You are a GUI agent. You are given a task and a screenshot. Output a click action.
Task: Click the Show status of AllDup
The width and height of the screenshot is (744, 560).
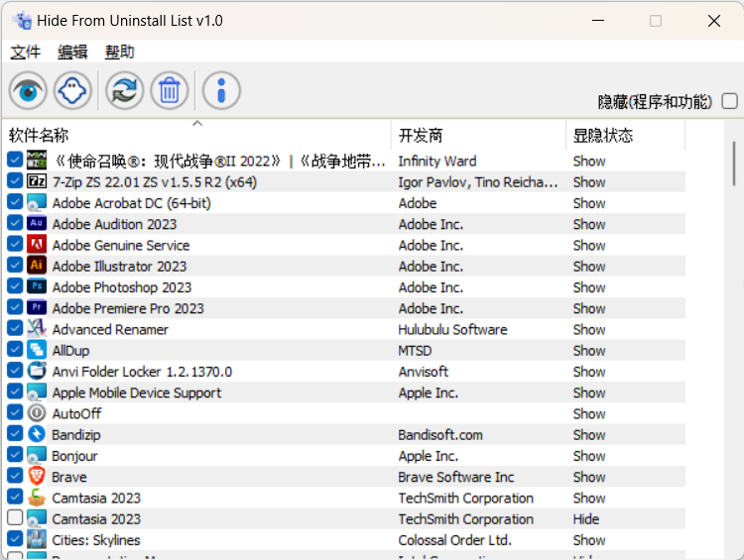(x=589, y=351)
